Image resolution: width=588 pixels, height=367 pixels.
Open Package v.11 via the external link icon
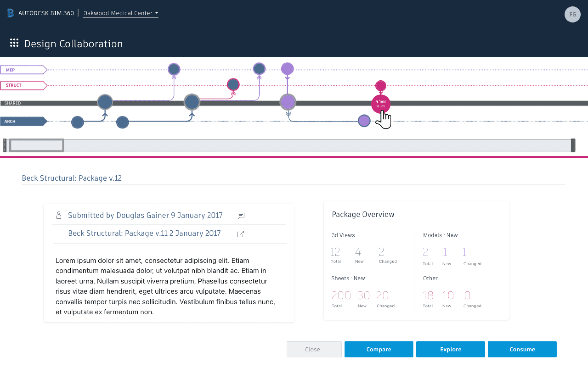(240, 234)
